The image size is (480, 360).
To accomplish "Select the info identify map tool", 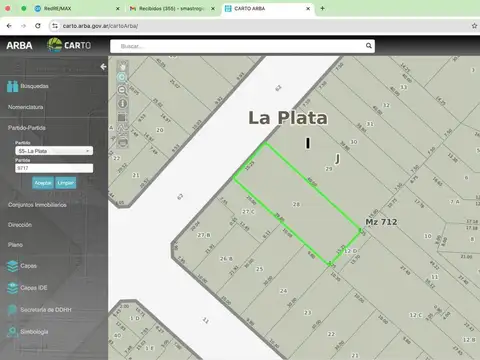I will (122, 104).
